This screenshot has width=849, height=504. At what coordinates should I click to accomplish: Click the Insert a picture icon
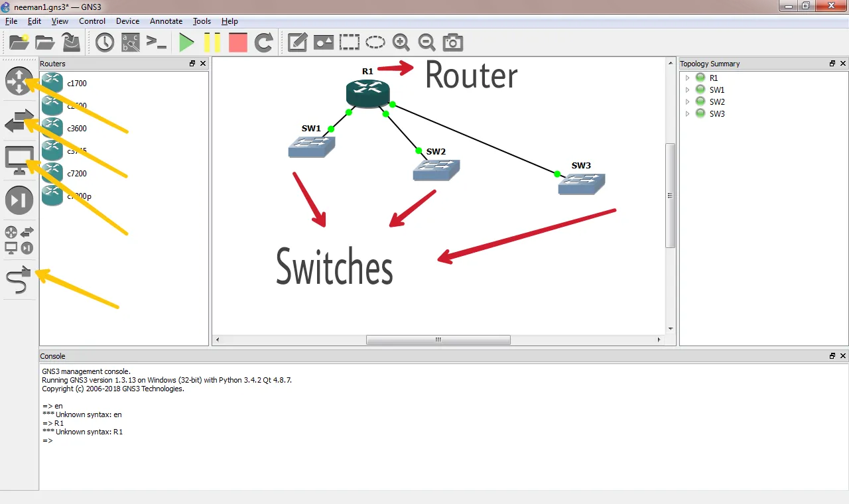(324, 43)
